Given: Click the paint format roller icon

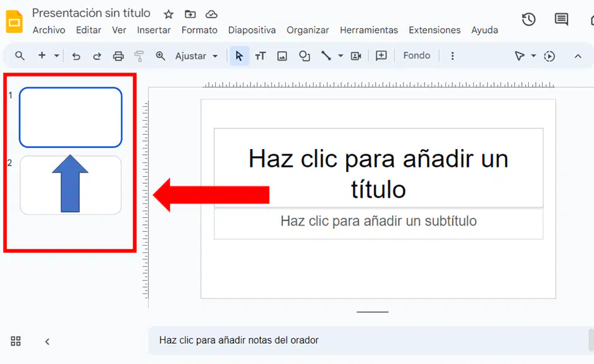Looking at the screenshot, I should (x=139, y=56).
